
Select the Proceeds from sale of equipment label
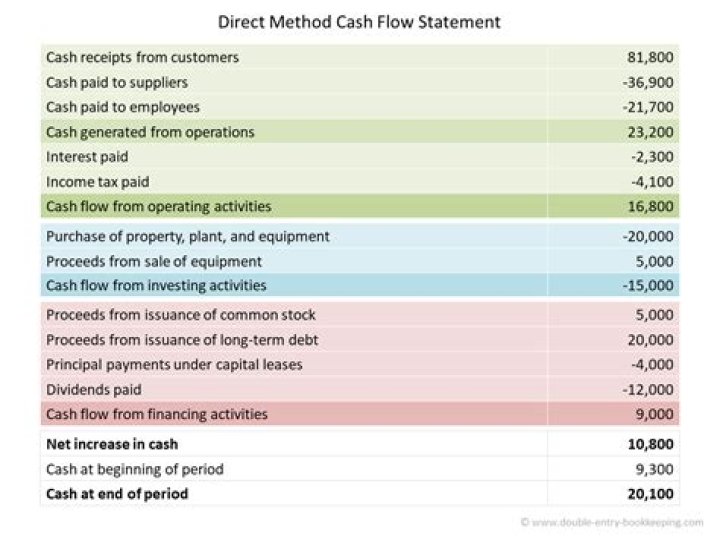[x=154, y=261]
